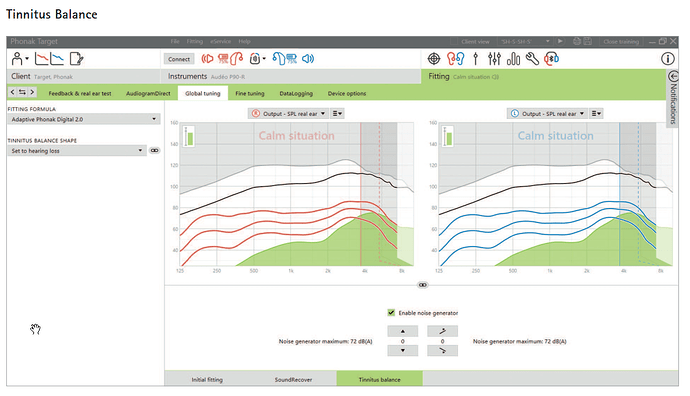Image resolution: width=690 pixels, height=396 pixels.
Task: Click the client person icon
Action: 18,59
